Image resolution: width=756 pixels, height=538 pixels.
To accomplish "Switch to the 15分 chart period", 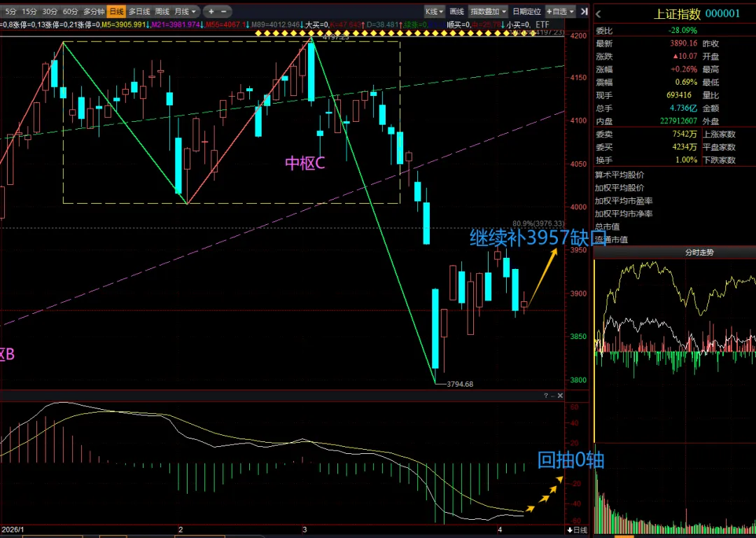I will tap(29, 11).
